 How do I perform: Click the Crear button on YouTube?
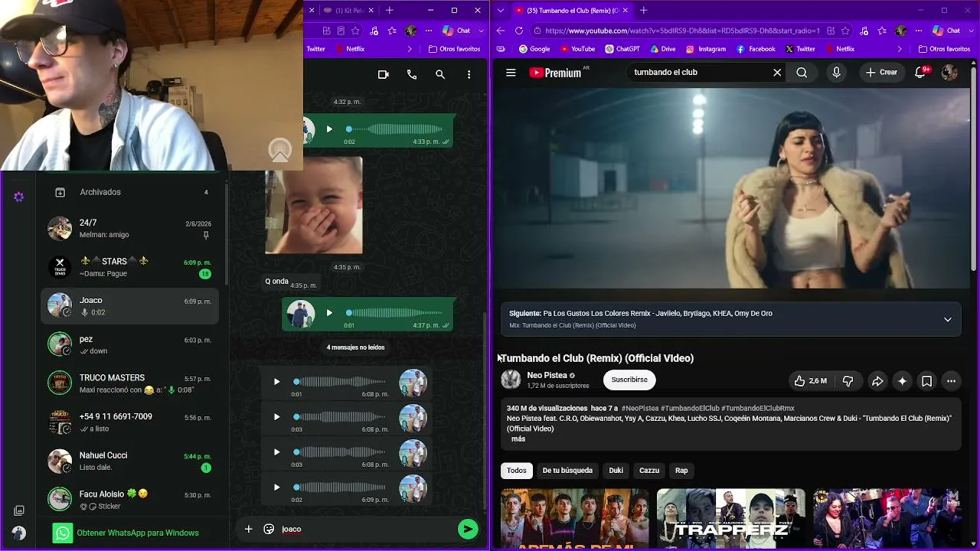(x=881, y=73)
